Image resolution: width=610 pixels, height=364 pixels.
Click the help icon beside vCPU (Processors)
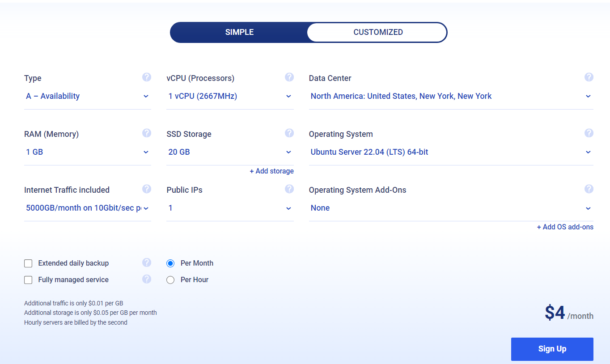(289, 77)
